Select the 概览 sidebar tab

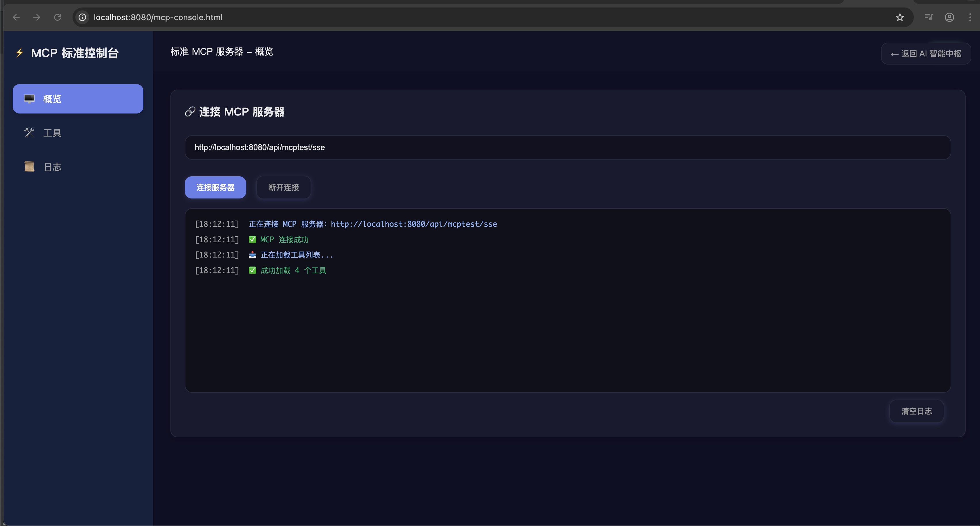pyautogui.click(x=78, y=99)
